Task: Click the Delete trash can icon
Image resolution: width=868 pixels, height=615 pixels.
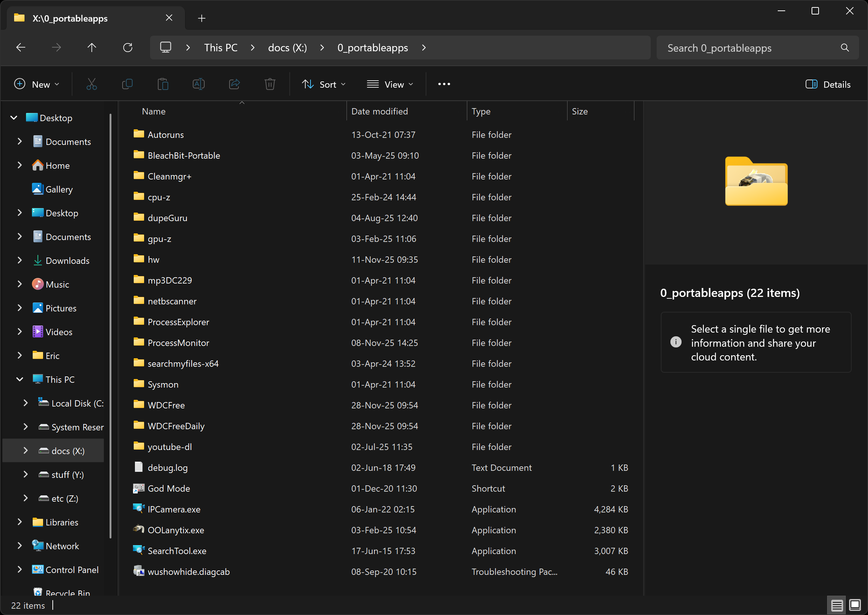Action: (x=270, y=84)
